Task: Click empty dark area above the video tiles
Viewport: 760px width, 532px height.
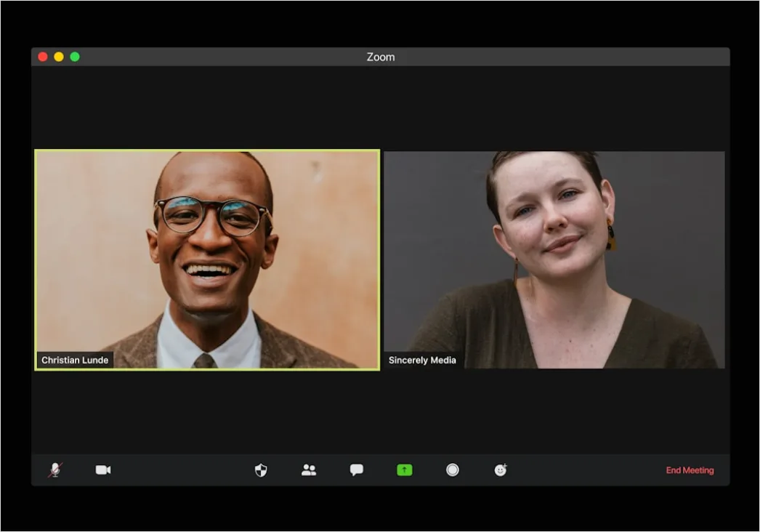Action: point(381,108)
